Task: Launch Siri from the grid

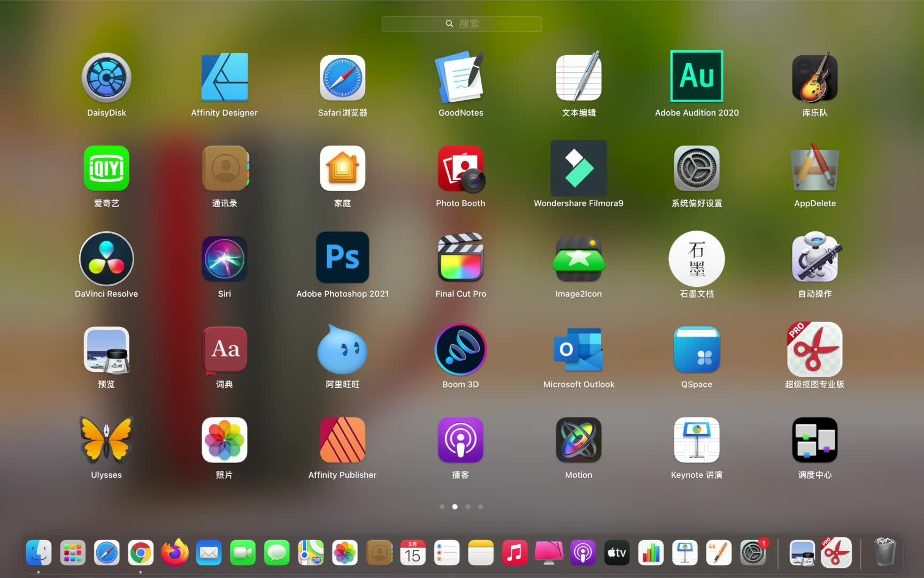Action: click(225, 258)
